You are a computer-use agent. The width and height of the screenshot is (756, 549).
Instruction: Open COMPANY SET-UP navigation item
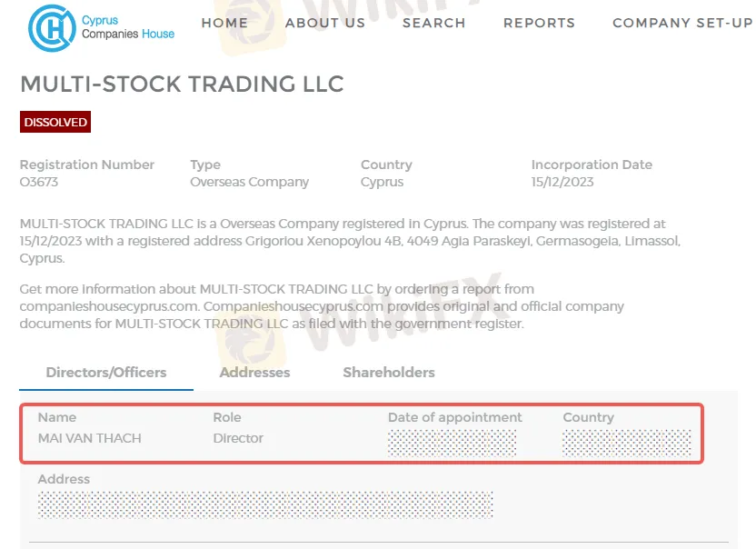(682, 23)
